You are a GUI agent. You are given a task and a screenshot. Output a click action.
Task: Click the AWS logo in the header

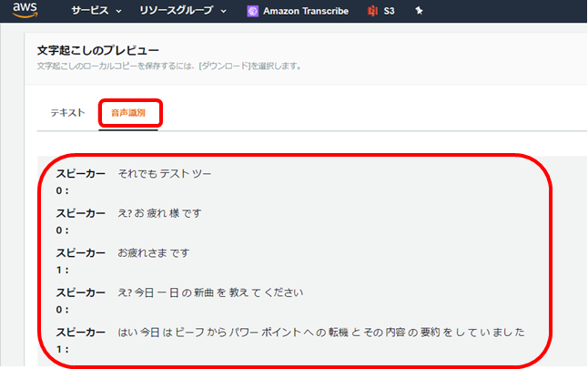tap(25, 10)
